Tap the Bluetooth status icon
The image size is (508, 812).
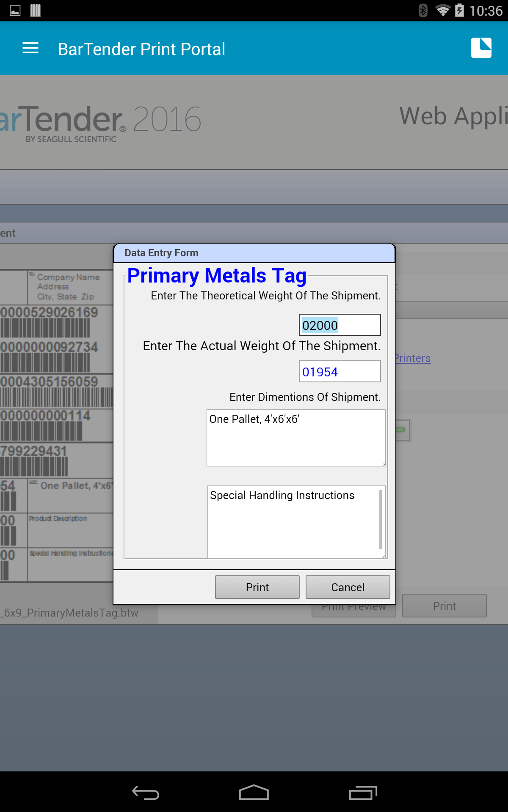(422, 10)
